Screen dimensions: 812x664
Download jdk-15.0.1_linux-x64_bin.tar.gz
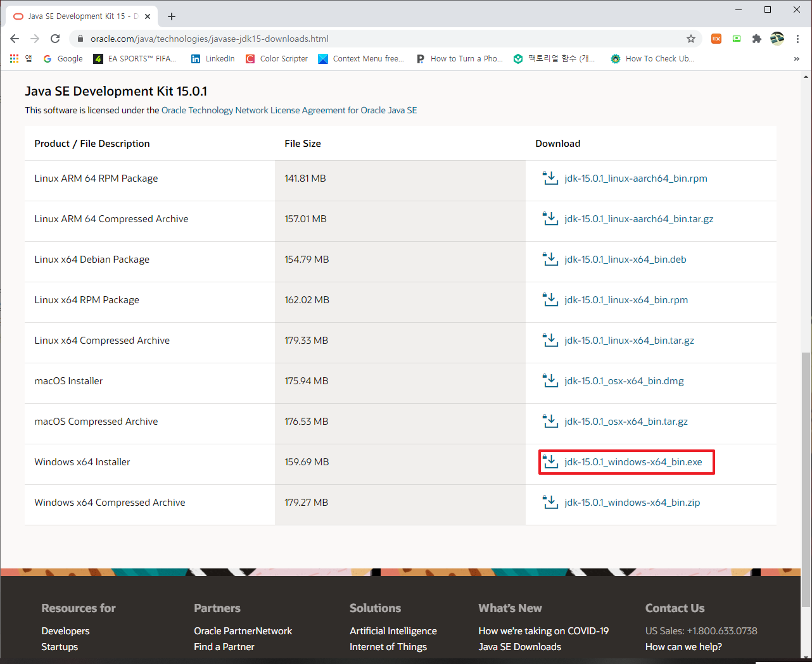tap(629, 341)
